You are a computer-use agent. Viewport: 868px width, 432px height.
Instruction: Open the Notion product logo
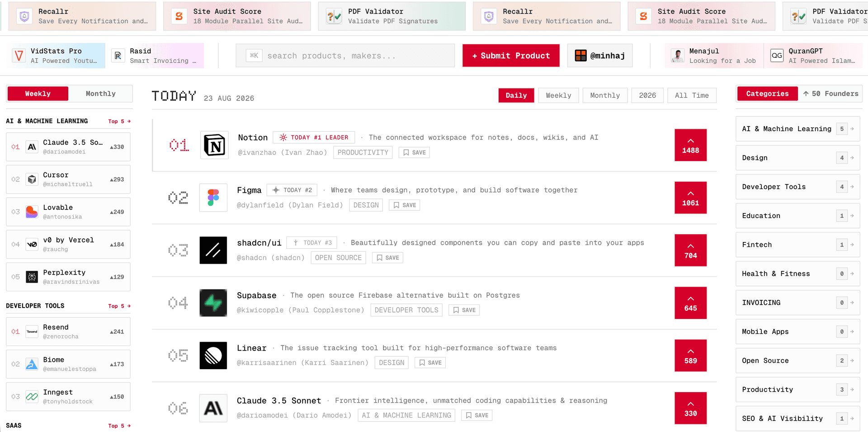pyautogui.click(x=214, y=145)
